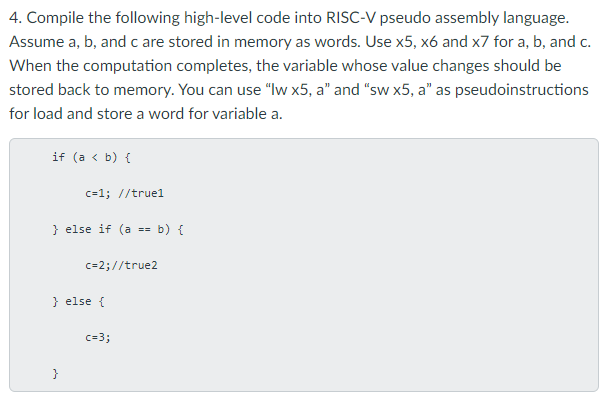The width and height of the screenshot is (608, 400).
Task: Click the "} else {" code line
Action: pyautogui.click(x=78, y=302)
